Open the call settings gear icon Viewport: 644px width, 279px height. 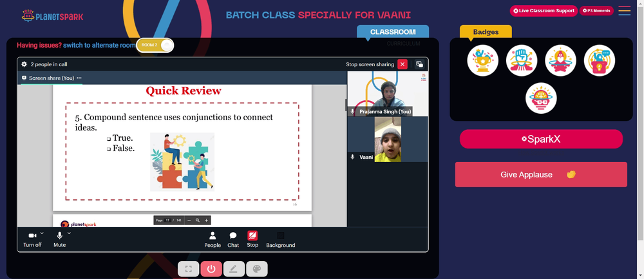click(24, 64)
